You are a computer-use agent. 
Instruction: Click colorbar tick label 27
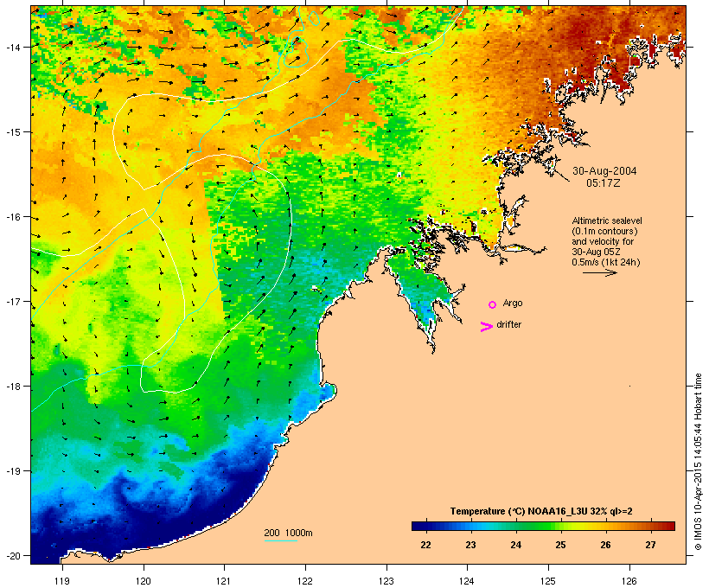(650, 545)
